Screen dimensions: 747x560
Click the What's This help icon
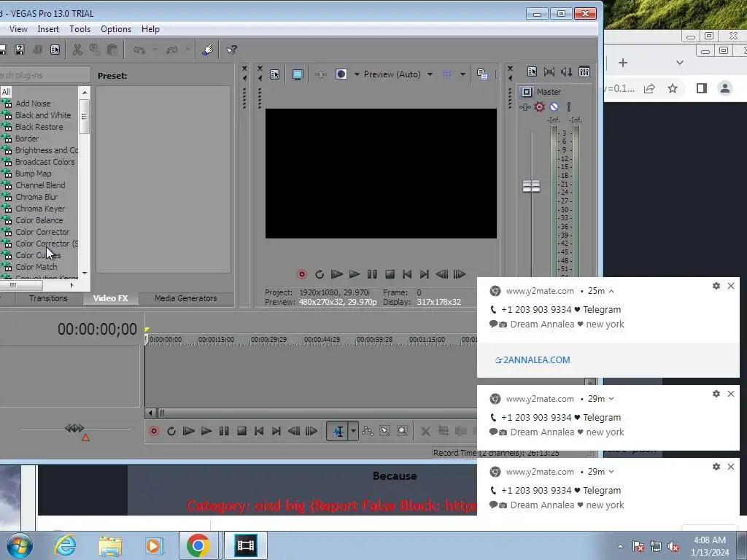[231, 50]
